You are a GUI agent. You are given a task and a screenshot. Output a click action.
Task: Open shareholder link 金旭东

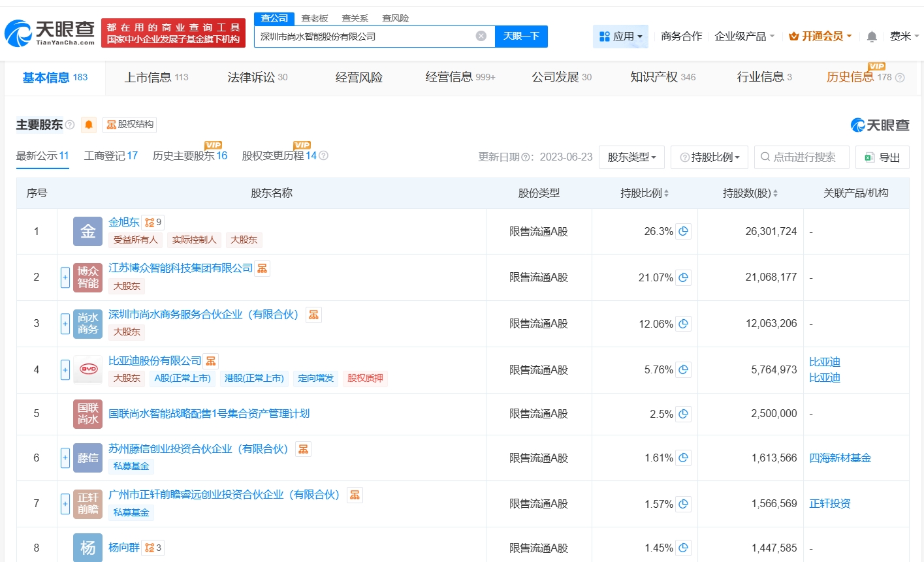[124, 223]
